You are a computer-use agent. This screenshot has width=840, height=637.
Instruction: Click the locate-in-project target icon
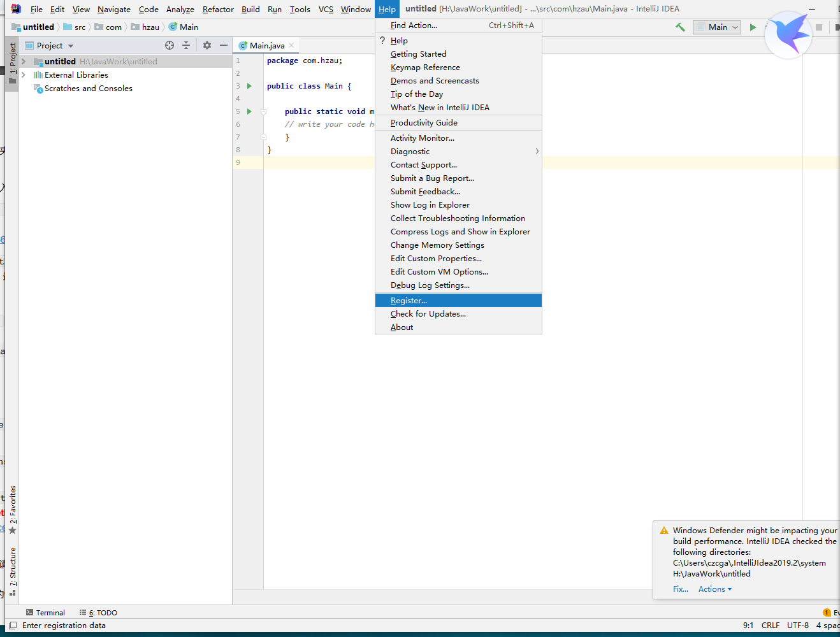170,45
